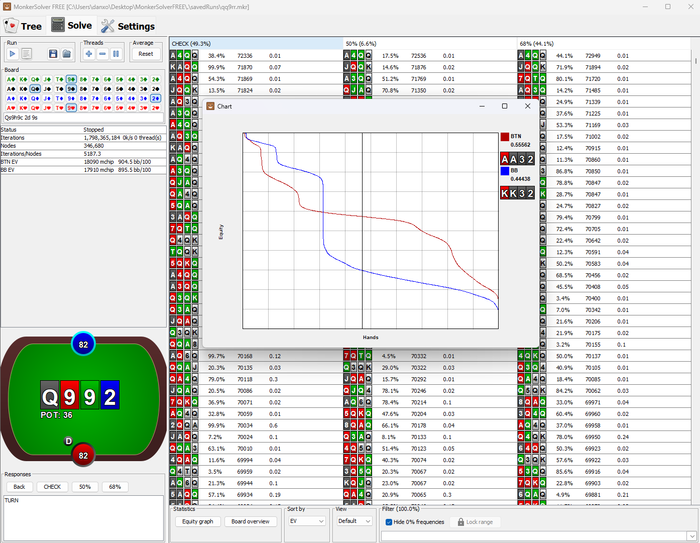Select the CHECK (49.3%) column header
This screenshot has width=700, height=543.
coord(256,43)
